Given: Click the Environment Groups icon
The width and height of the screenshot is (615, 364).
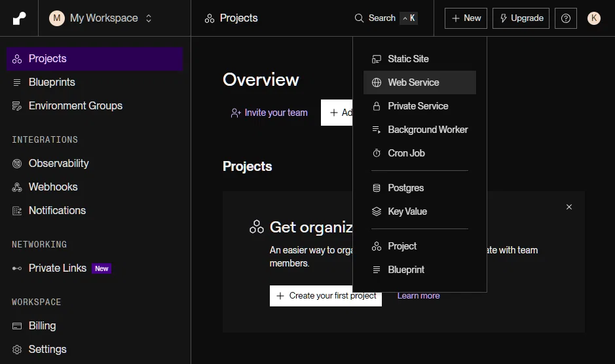Looking at the screenshot, I should (x=17, y=106).
